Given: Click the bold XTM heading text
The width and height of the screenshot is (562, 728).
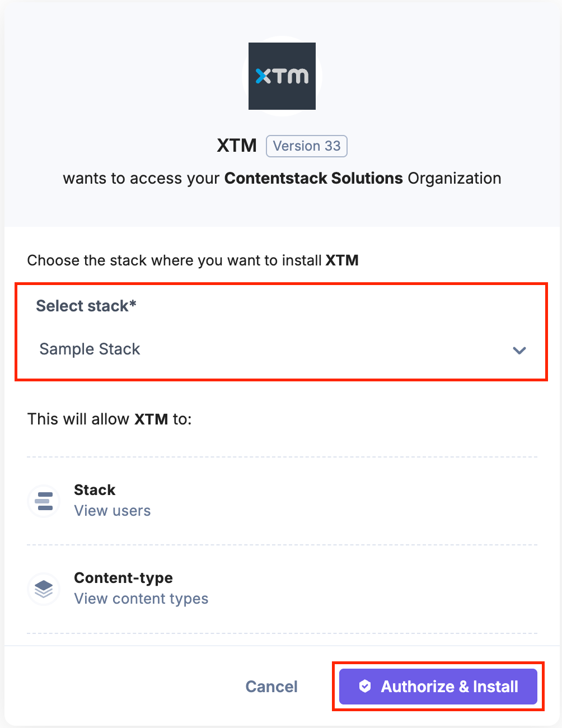Looking at the screenshot, I should [237, 145].
